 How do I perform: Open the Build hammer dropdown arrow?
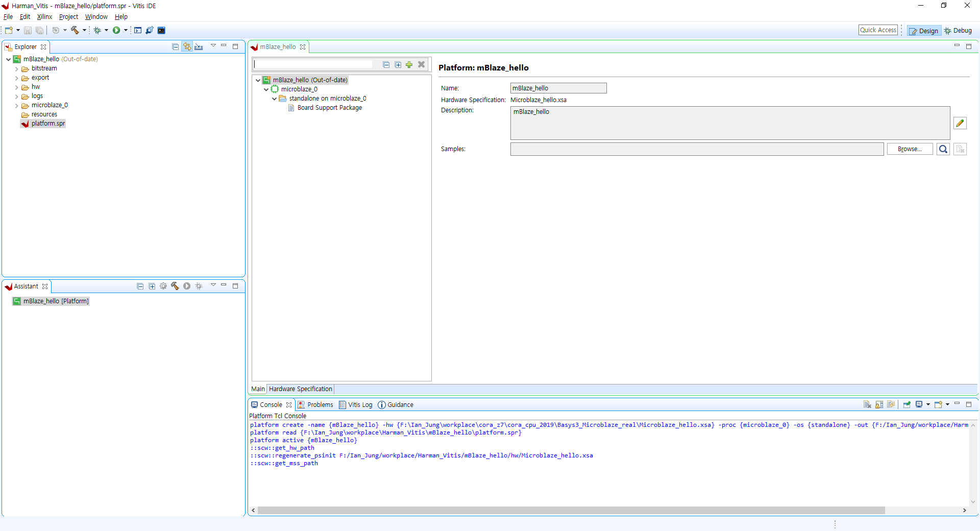tap(84, 31)
